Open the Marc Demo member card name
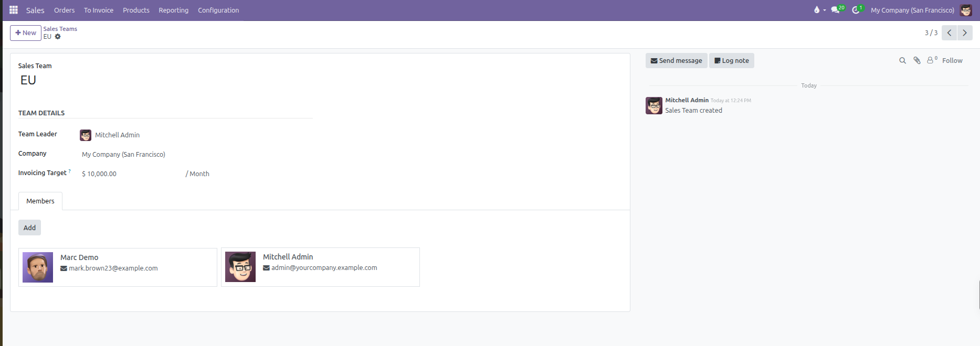 pyautogui.click(x=79, y=257)
